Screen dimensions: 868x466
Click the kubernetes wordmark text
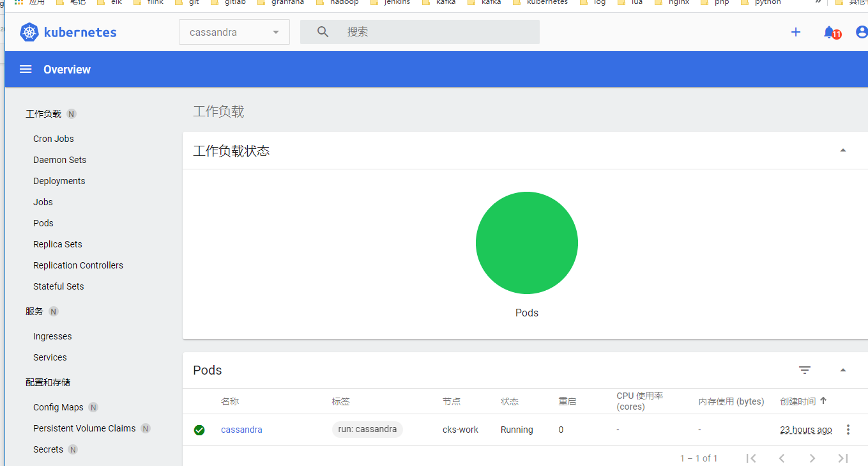[x=80, y=32]
